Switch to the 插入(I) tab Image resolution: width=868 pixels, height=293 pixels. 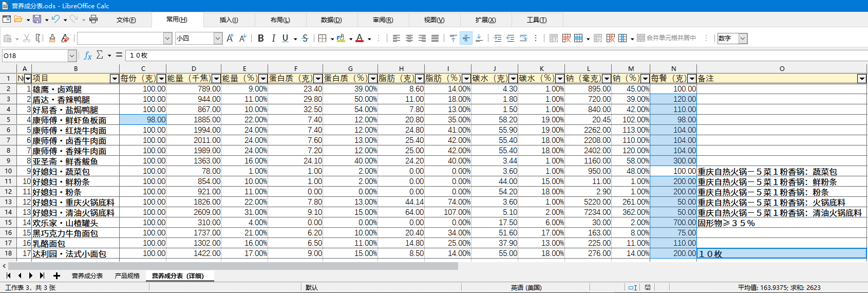click(x=229, y=20)
